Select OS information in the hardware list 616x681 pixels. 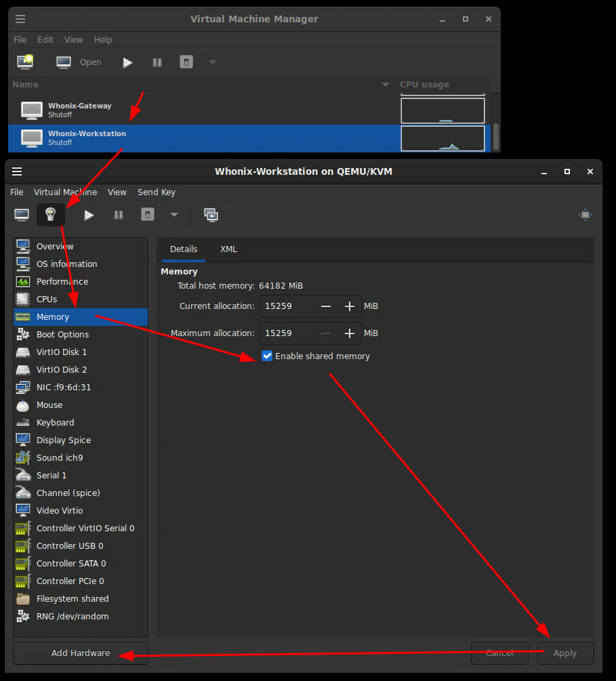(x=81, y=264)
